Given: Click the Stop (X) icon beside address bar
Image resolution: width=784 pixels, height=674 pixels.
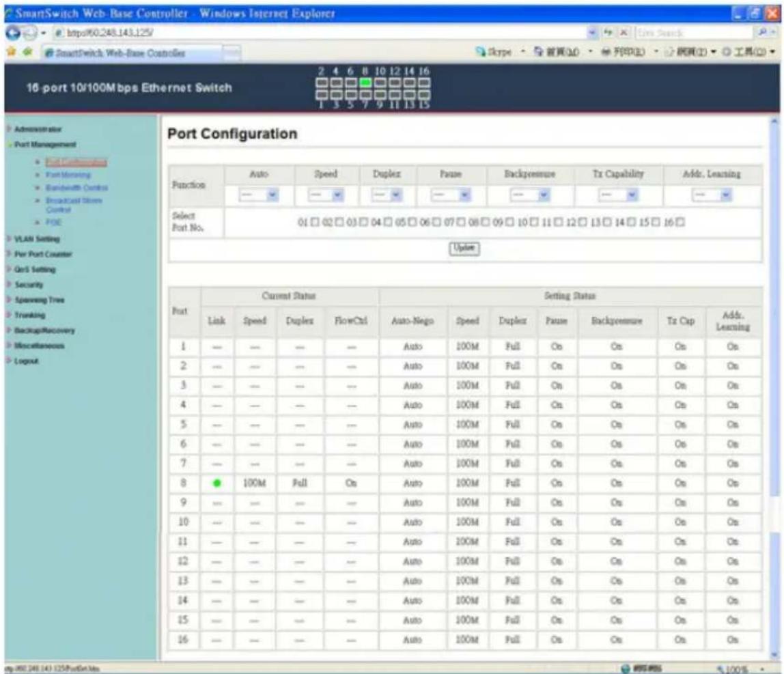Looking at the screenshot, I should 624,33.
